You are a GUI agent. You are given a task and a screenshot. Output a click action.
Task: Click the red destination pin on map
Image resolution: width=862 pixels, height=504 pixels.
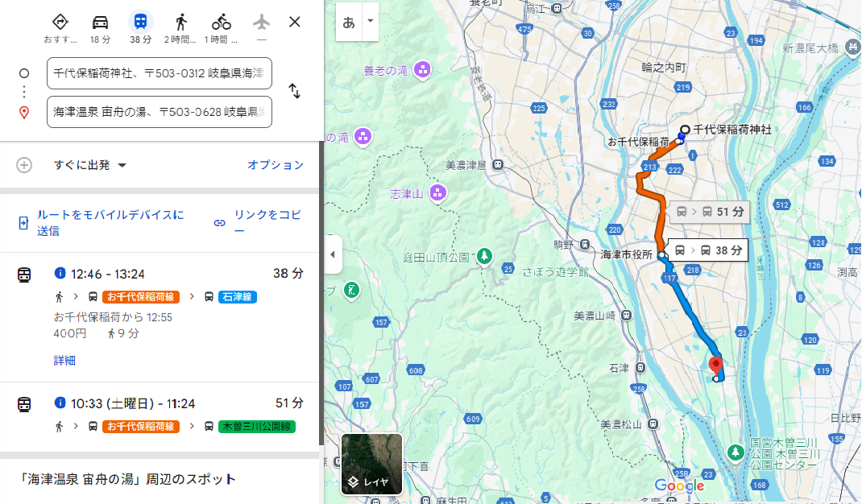click(715, 365)
